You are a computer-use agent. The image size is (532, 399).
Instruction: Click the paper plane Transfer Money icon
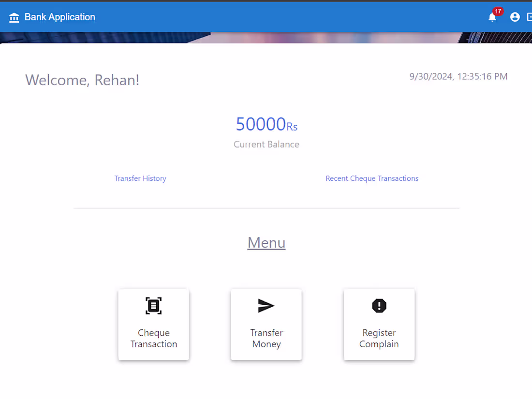[x=266, y=305]
